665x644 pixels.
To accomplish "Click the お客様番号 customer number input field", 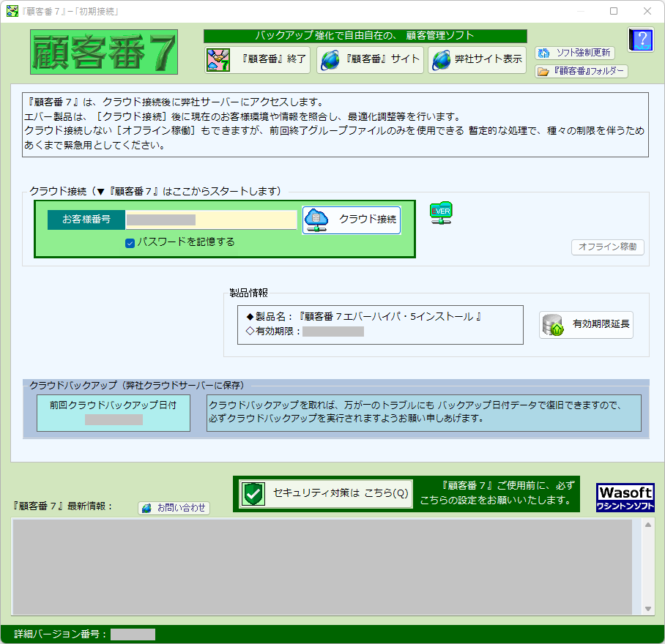I will click(211, 220).
